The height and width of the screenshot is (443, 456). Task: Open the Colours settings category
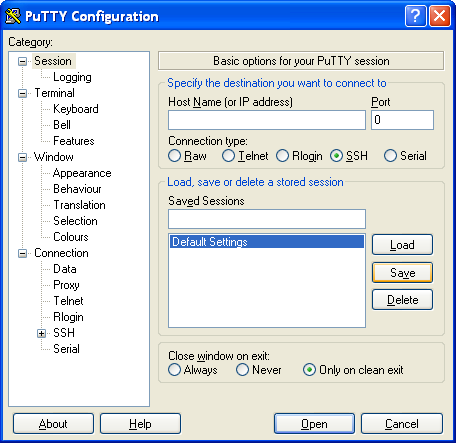tap(71, 237)
